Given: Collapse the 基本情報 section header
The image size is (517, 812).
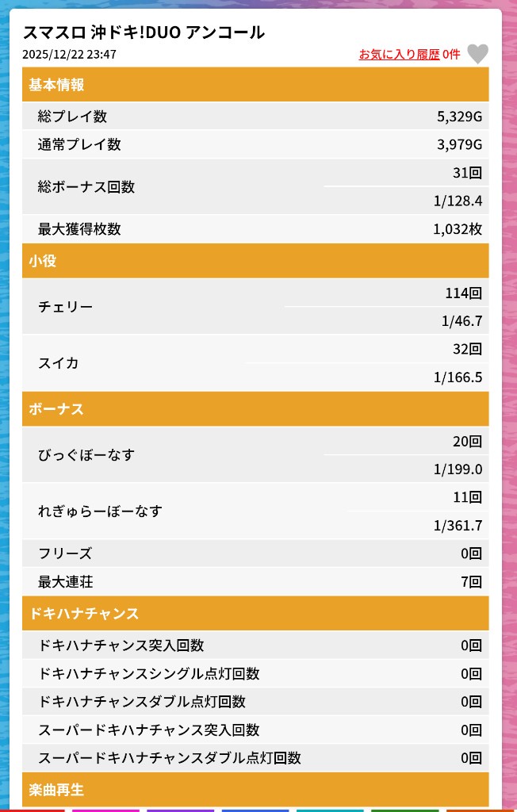Looking at the screenshot, I should pos(255,85).
